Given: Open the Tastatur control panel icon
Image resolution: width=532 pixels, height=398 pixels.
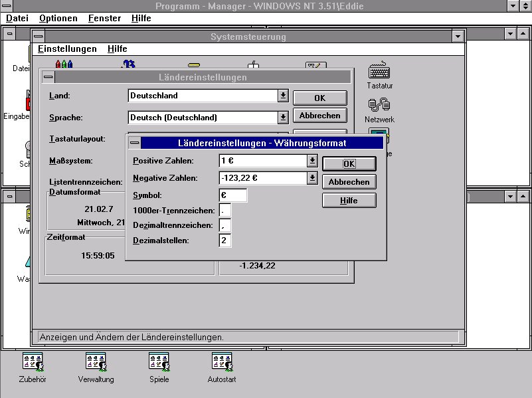Looking at the screenshot, I should [x=379, y=71].
